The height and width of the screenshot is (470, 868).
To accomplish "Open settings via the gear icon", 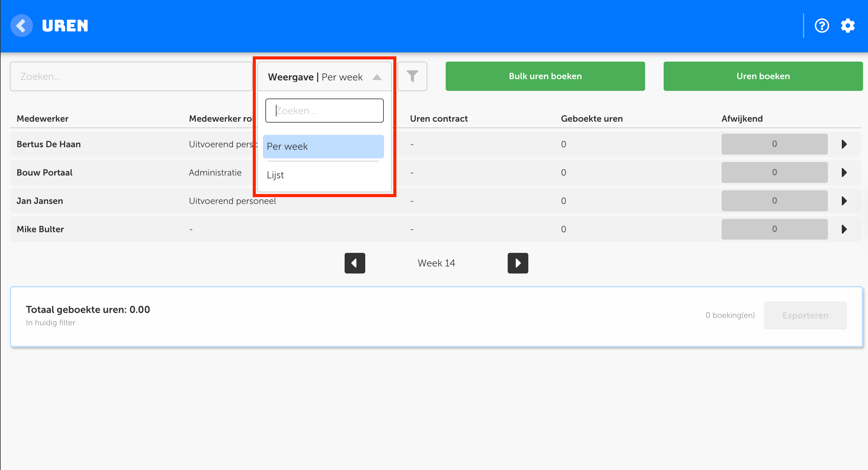I will click(847, 26).
